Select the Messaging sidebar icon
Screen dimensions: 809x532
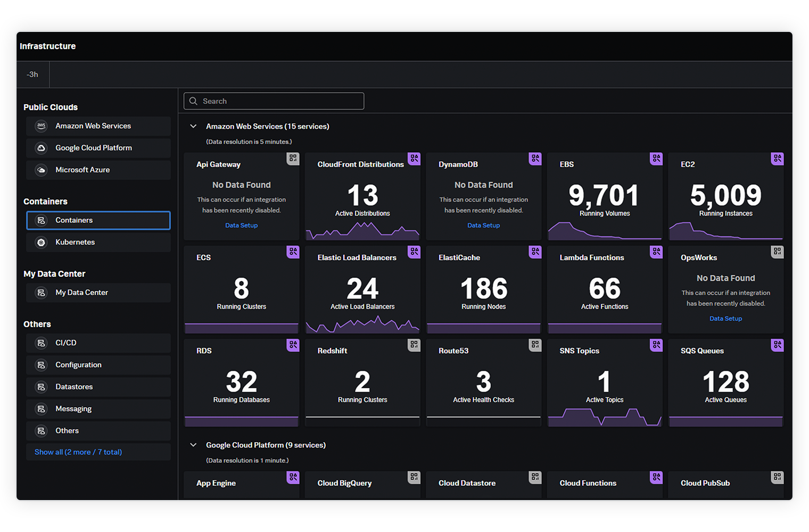(41, 409)
